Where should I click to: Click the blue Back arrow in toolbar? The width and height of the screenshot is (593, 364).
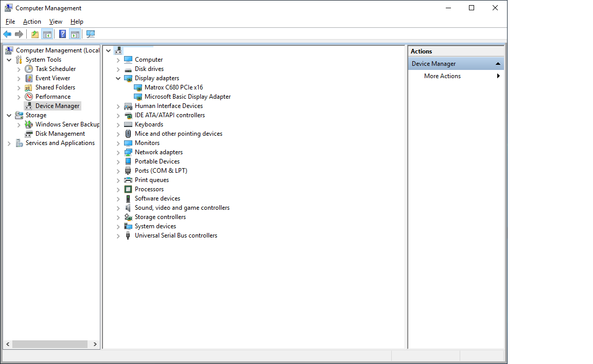pos(7,34)
